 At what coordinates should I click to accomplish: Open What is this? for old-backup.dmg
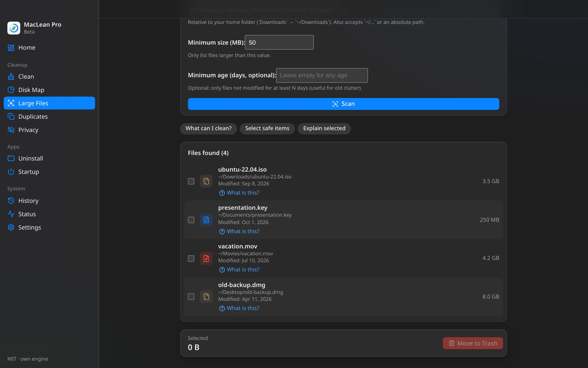click(239, 308)
